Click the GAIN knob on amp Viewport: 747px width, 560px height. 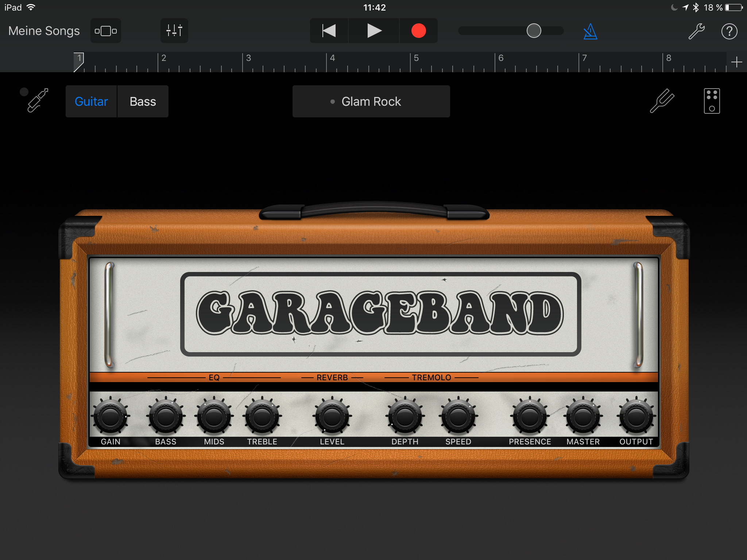coord(111,417)
